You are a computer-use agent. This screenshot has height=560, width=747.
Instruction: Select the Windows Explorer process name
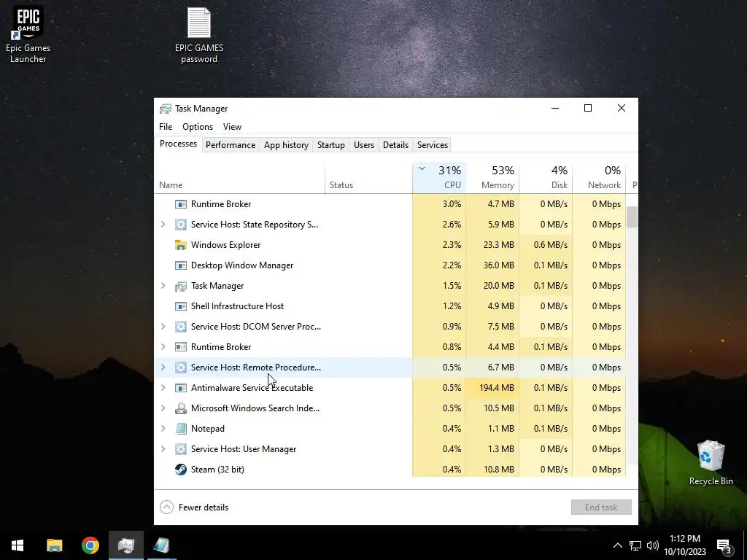(x=226, y=245)
